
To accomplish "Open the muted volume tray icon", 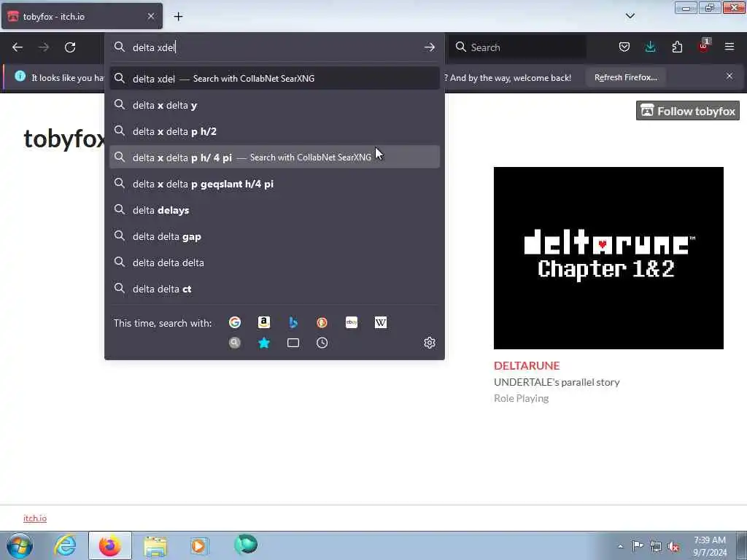I will point(673,546).
